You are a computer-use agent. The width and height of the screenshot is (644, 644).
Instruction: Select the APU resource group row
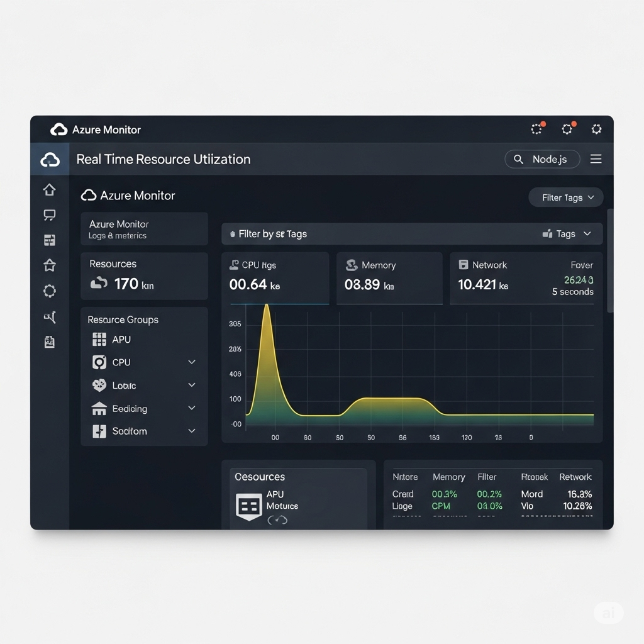click(144, 340)
